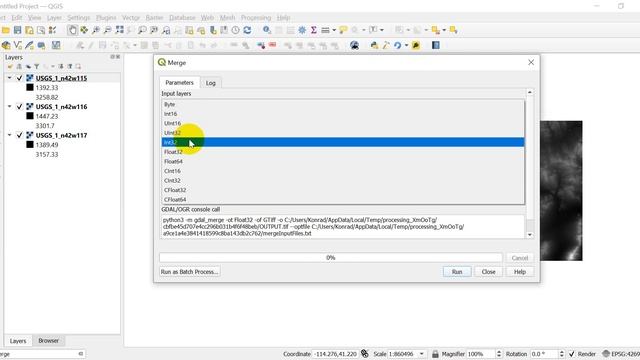640x360 pixels.
Task: Choose UInt32 output data type
Action: coord(343,133)
